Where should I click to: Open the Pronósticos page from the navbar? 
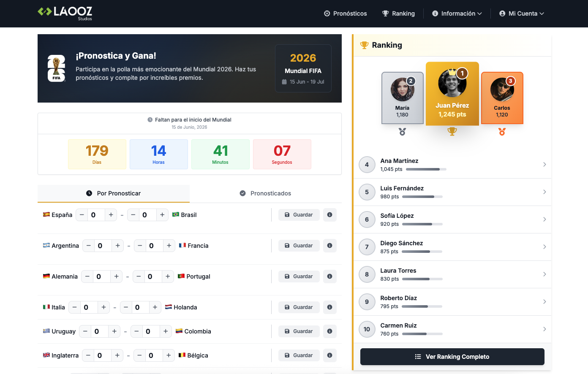coord(345,13)
